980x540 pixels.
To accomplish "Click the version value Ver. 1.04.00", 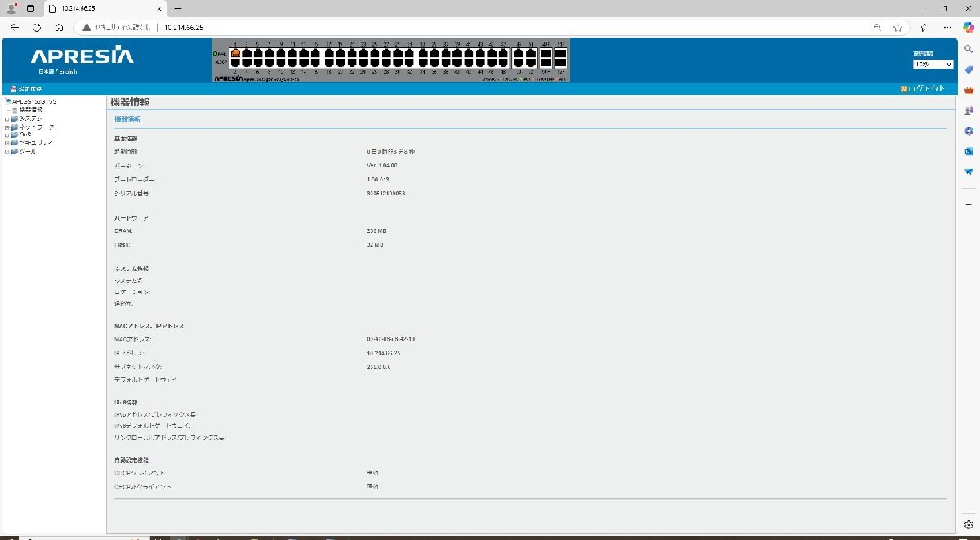I will [x=381, y=166].
